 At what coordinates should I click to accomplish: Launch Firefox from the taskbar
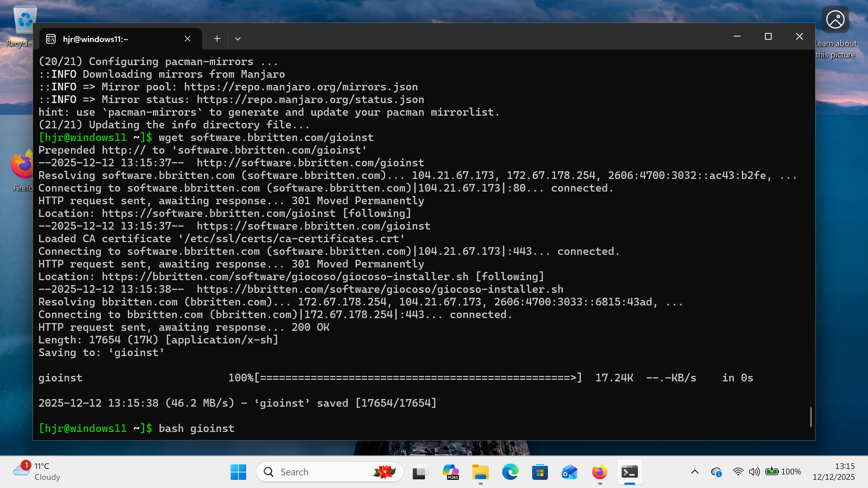tap(599, 471)
